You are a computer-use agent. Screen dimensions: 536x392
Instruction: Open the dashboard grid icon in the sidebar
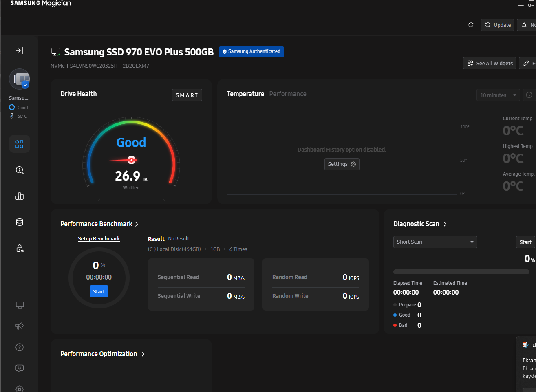click(x=20, y=144)
